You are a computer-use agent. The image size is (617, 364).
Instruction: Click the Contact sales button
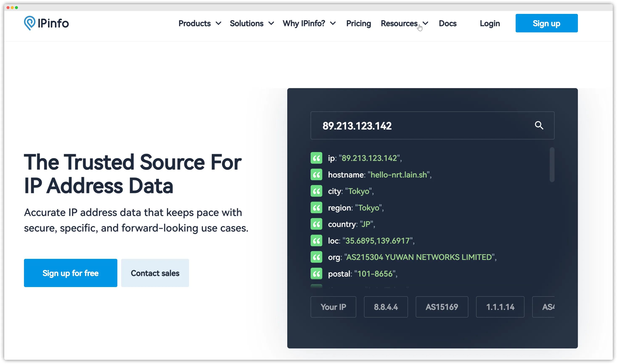tap(155, 273)
